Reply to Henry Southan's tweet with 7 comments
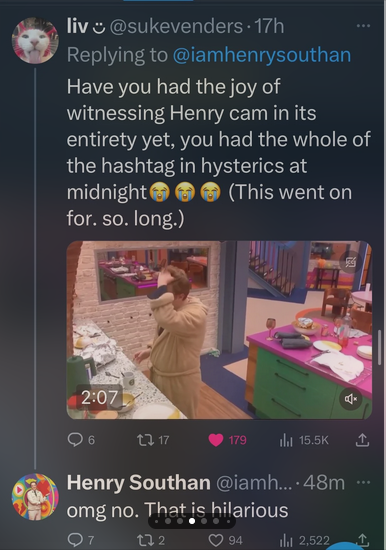This screenshot has width=386, height=551. 81,539
